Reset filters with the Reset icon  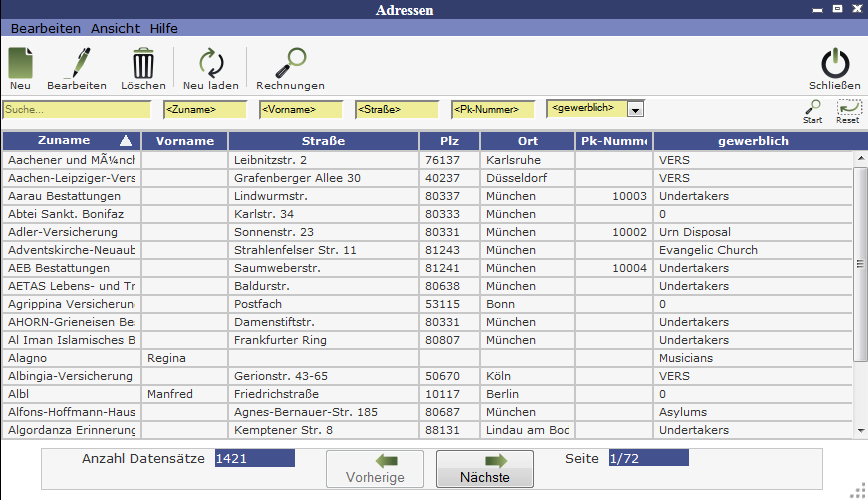pos(848,108)
